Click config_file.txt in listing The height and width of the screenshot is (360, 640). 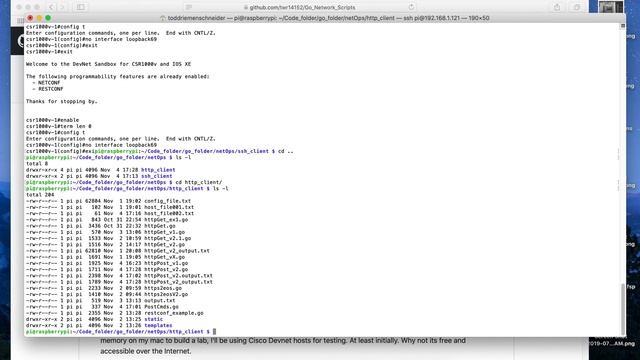(167, 201)
